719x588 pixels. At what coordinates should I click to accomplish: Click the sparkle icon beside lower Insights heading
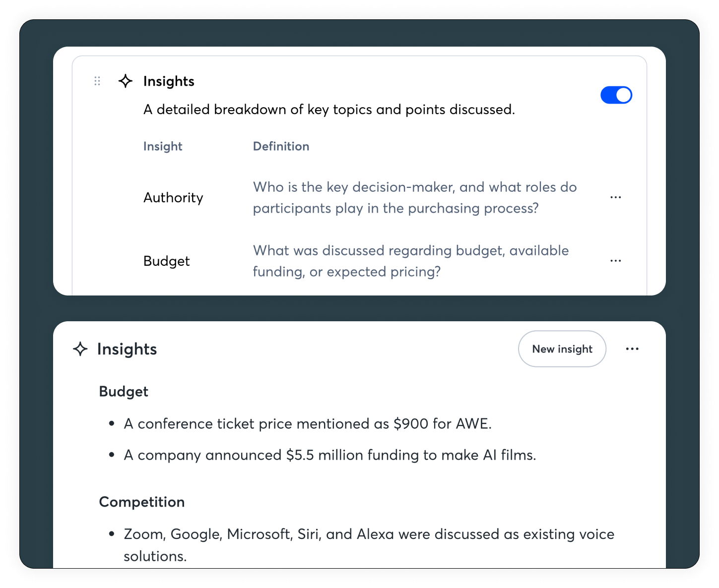80,349
